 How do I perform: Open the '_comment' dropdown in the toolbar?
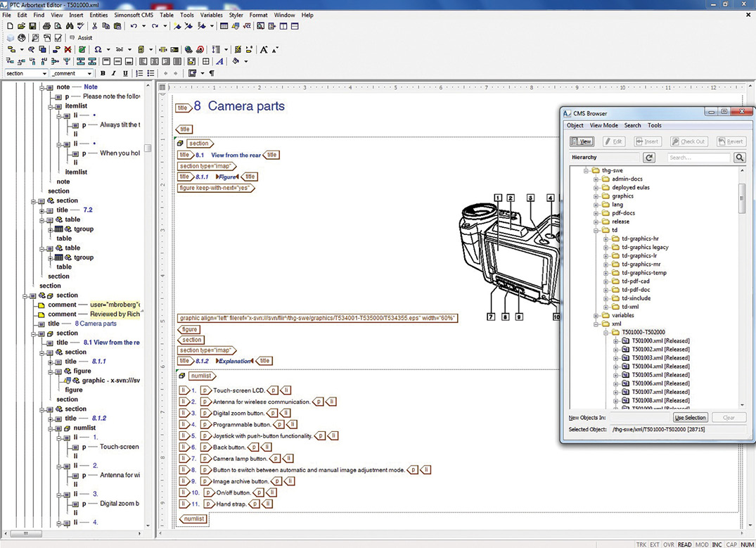90,73
